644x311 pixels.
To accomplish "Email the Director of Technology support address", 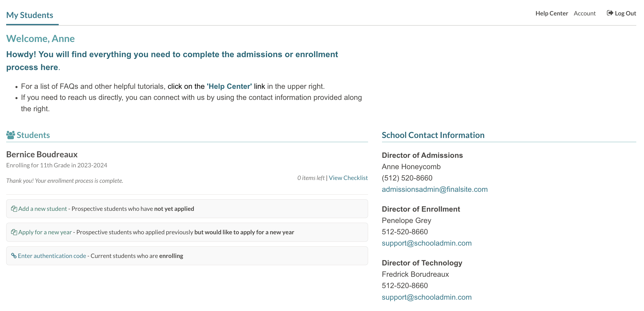I will coord(427,297).
